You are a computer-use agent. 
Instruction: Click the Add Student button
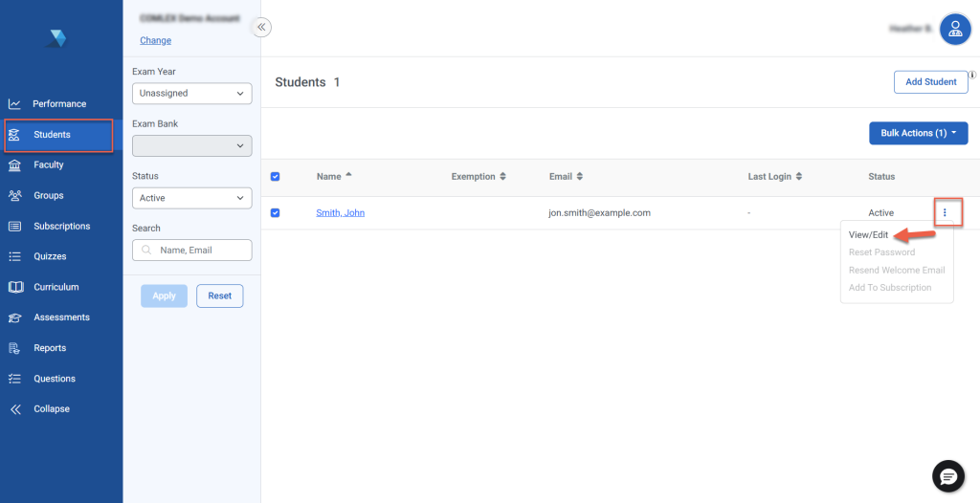[930, 82]
